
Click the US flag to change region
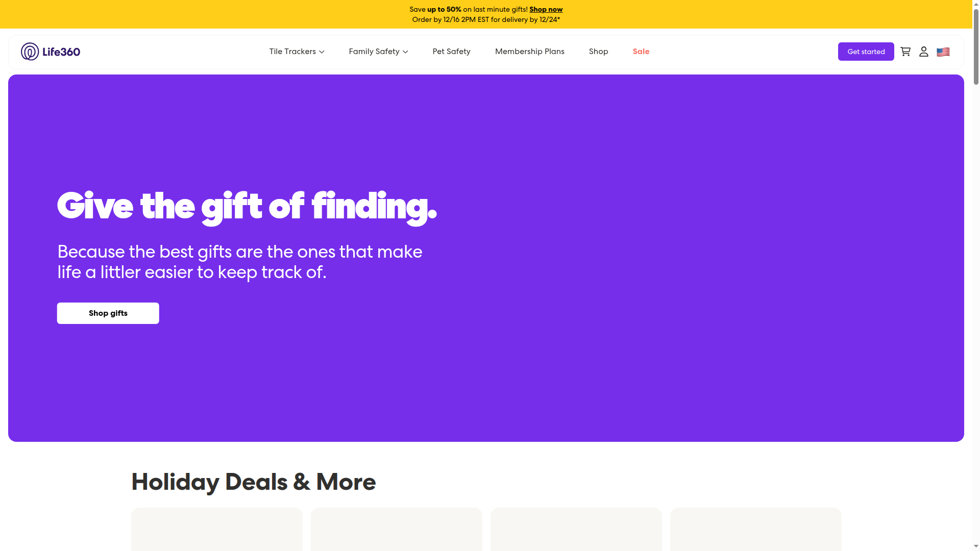click(943, 52)
